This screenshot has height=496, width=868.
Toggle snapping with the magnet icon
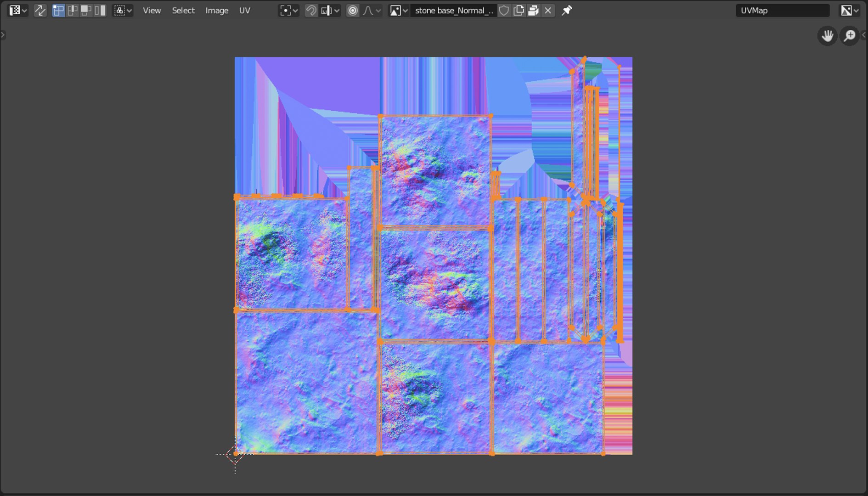[x=311, y=10]
